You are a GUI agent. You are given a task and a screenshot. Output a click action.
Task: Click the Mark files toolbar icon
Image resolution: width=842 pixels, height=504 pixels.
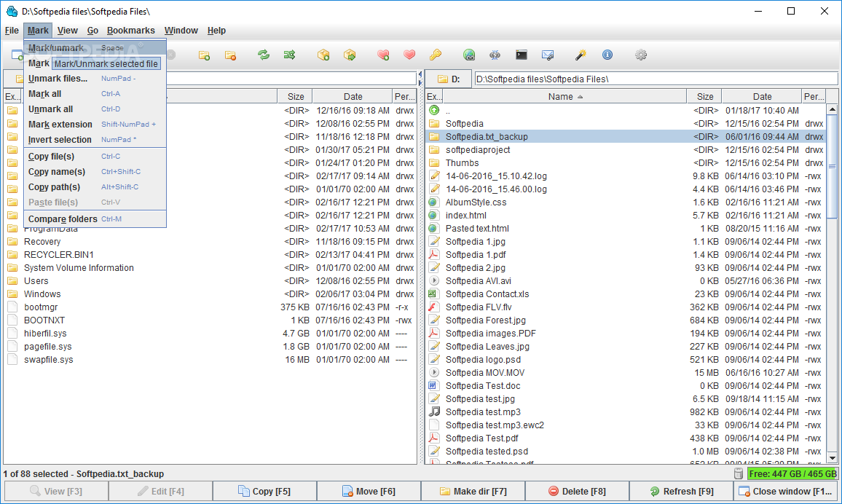[204, 55]
